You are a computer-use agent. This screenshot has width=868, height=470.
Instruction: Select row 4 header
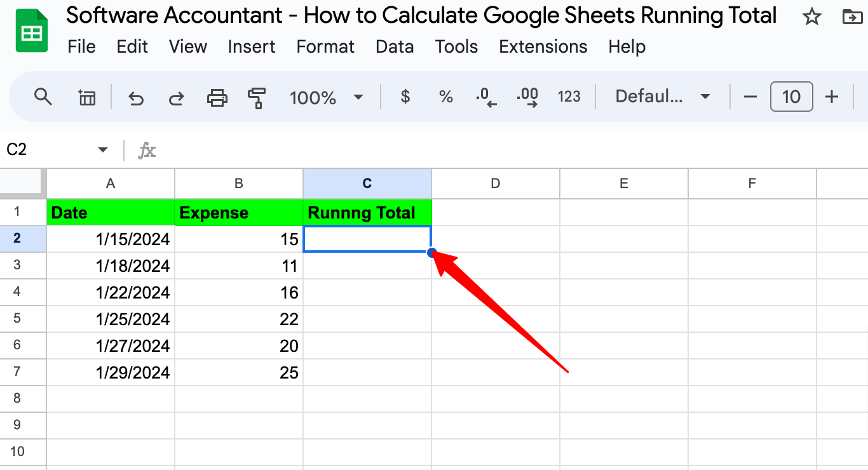tap(23, 292)
